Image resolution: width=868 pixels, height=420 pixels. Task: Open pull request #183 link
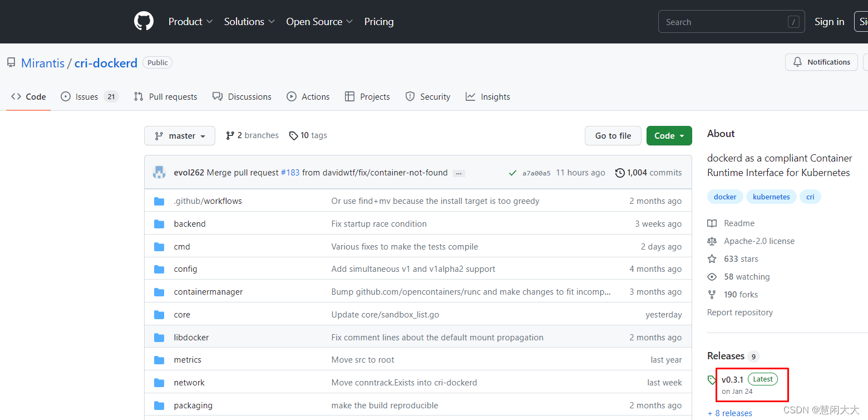click(290, 173)
